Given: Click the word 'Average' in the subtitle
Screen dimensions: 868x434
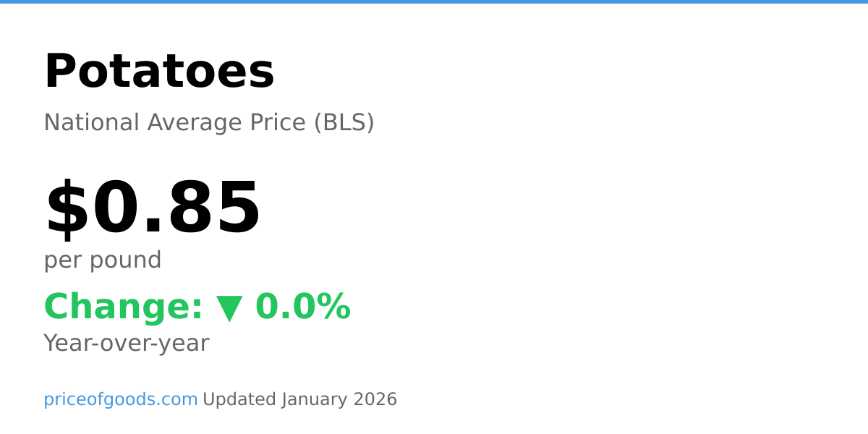Looking at the screenshot, I should coord(195,122).
